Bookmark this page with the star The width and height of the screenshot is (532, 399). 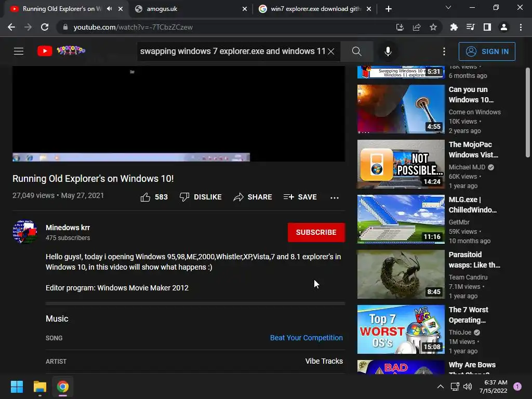pos(433,27)
